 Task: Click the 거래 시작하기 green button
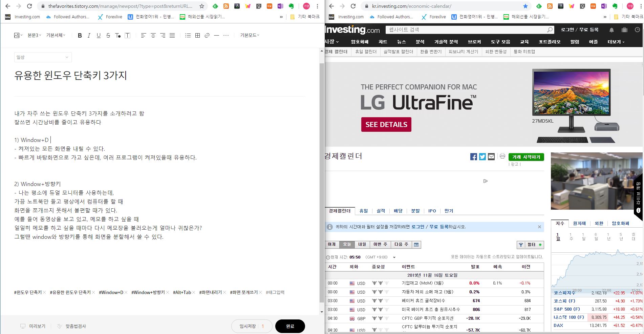click(x=526, y=157)
